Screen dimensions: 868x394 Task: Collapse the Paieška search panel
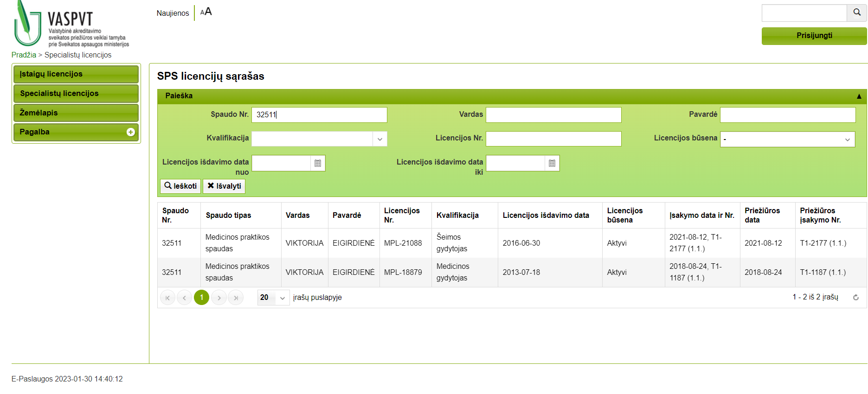pos(859,96)
